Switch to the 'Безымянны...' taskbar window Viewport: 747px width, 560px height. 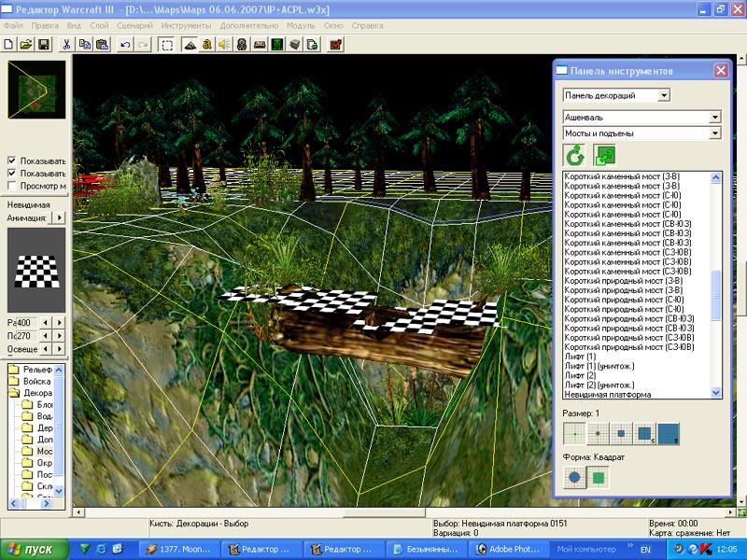click(427, 549)
